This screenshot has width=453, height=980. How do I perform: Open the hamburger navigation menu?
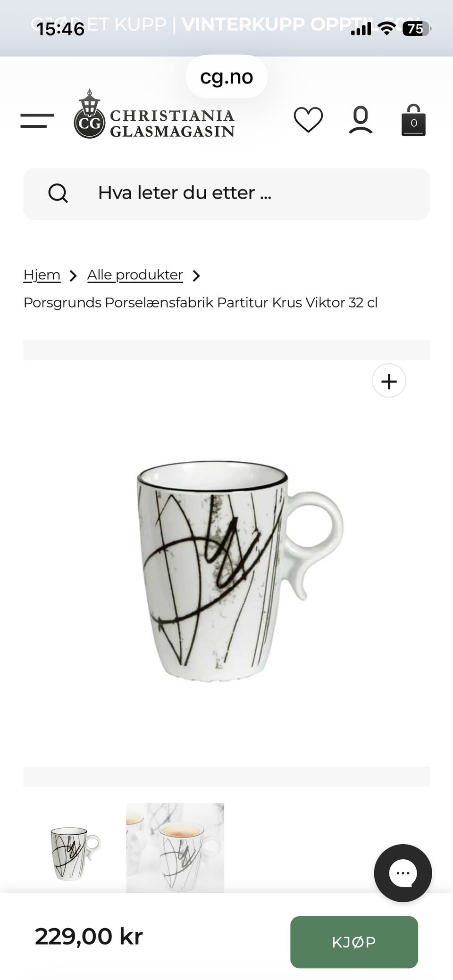click(x=37, y=121)
